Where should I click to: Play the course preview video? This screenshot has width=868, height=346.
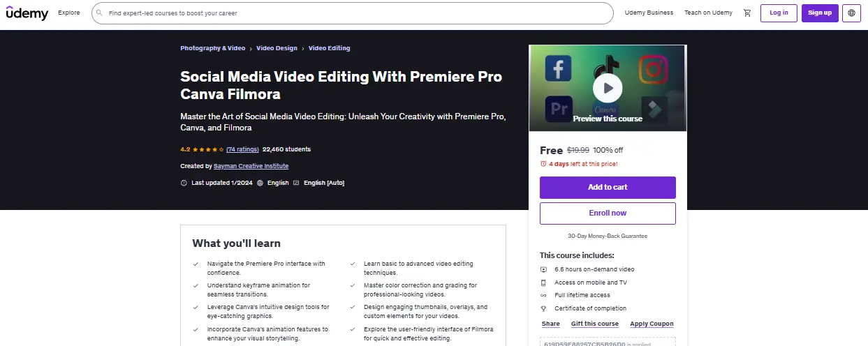point(608,88)
